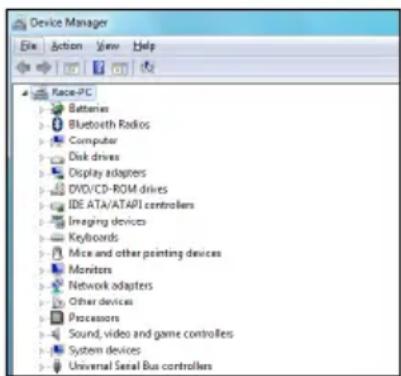Click the Monitors icon

pyautogui.click(x=57, y=269)
